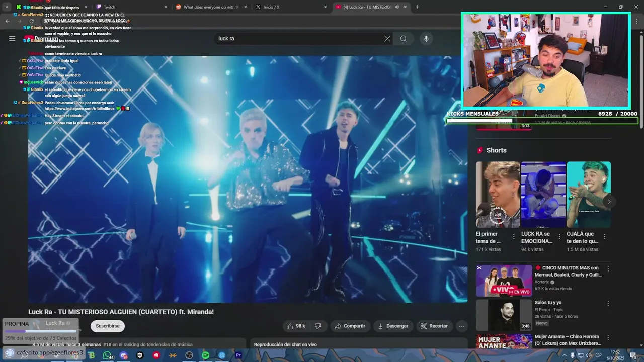Click the Compartir button
The image size is (644, 362).
tap(350, 326)
